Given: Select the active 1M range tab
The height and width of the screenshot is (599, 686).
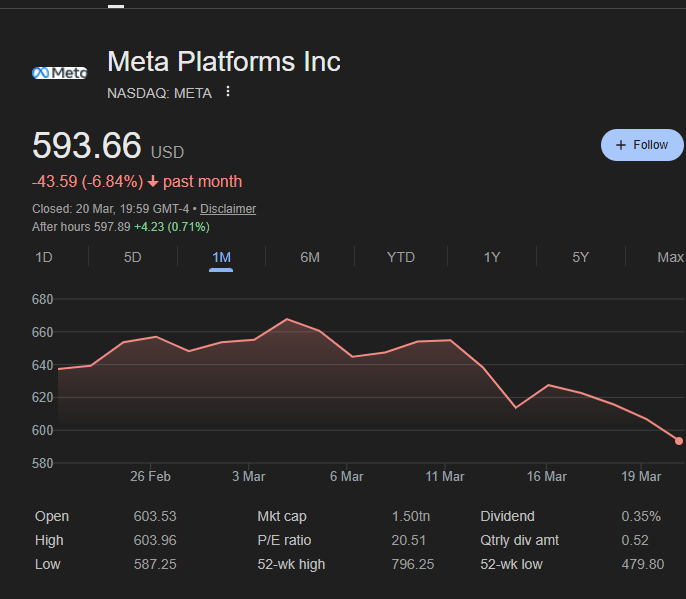Looking at the screenshot, I should coord(221,257).
